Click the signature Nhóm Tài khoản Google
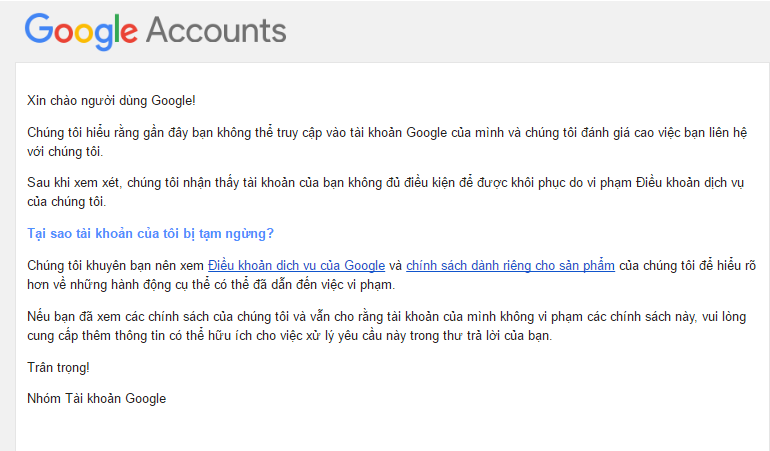Screen dimensions: 770x451 tap(96, 399)
